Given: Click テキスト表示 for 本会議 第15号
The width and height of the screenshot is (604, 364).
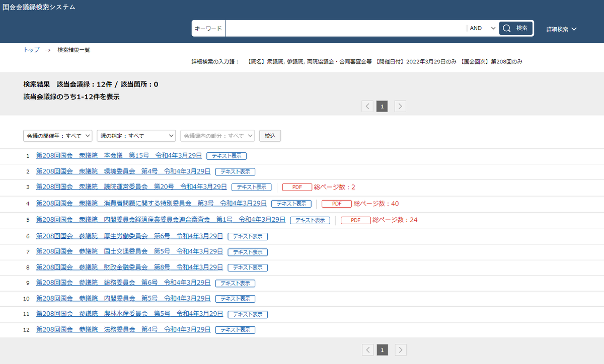Looking at the screenshot, I should point(226,156).
